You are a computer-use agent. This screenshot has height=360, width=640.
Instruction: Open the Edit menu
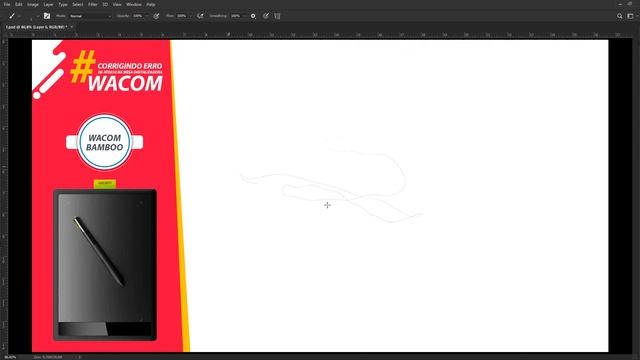point(19,4)
